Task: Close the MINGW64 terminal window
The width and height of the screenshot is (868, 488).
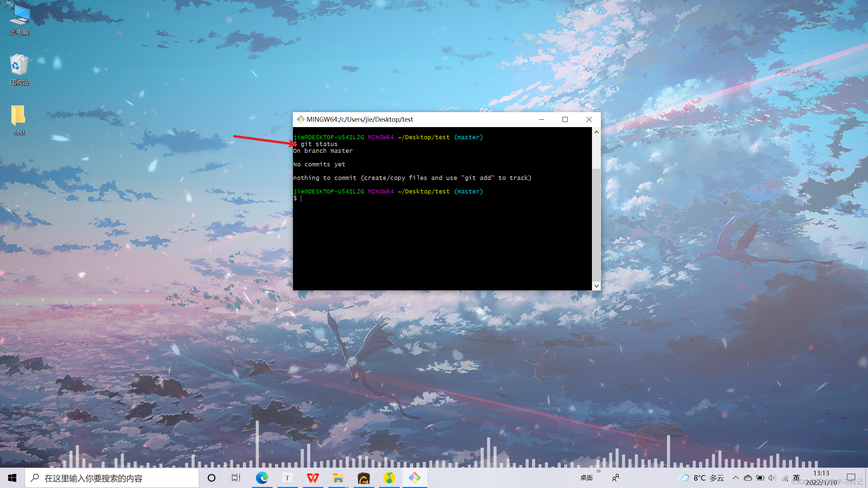Action: click(x=589, y=119)
